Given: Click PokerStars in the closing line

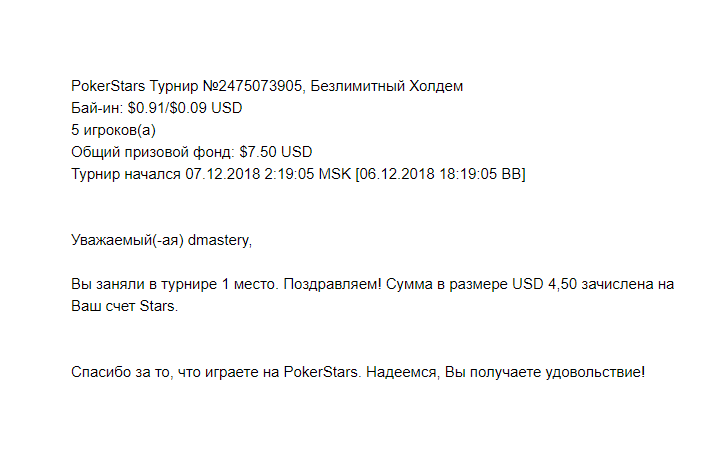Looking at the screenshot, I should coord(321,372).
